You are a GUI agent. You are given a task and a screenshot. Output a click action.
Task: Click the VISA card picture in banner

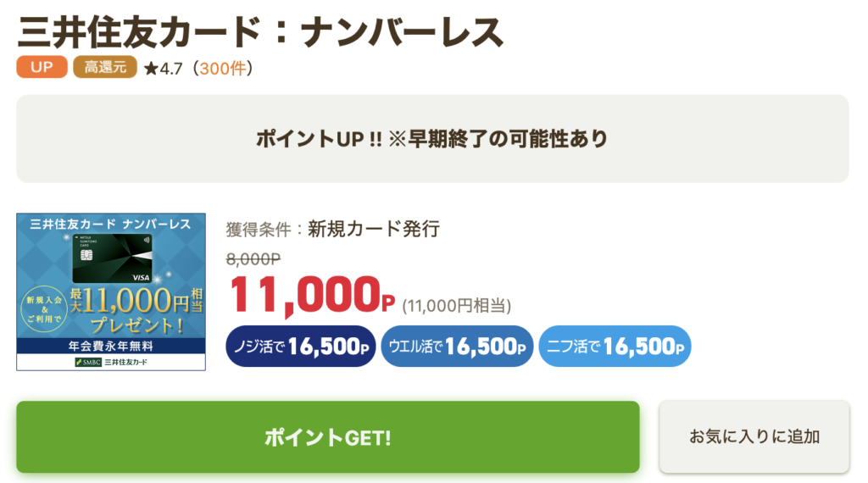point(113,258)
